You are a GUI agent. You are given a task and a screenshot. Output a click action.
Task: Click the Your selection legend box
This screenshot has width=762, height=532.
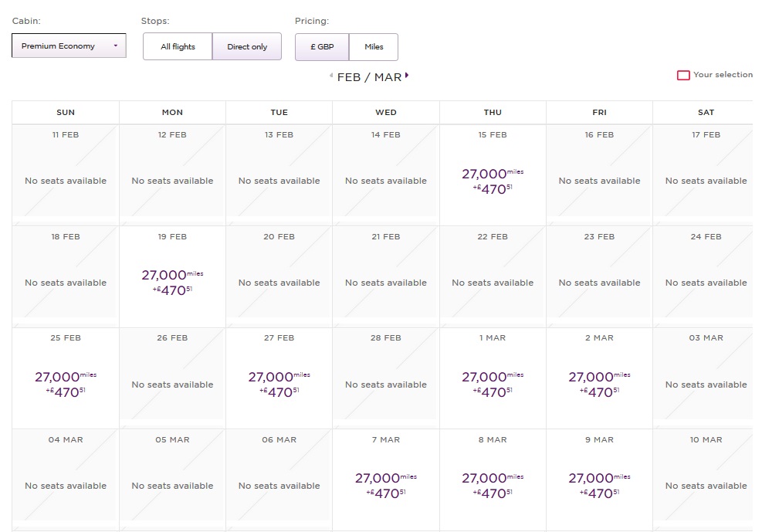tap(683, 76)
